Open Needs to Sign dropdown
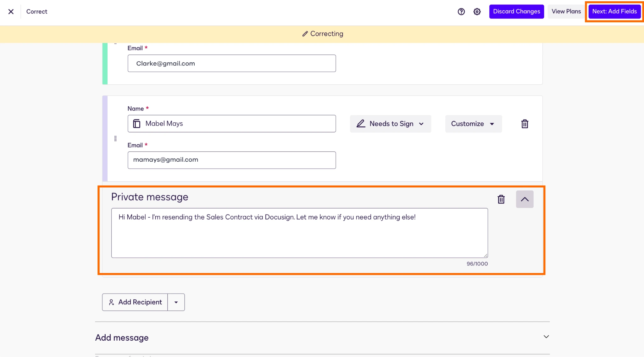Screen dimensions: 644x357 391,124
